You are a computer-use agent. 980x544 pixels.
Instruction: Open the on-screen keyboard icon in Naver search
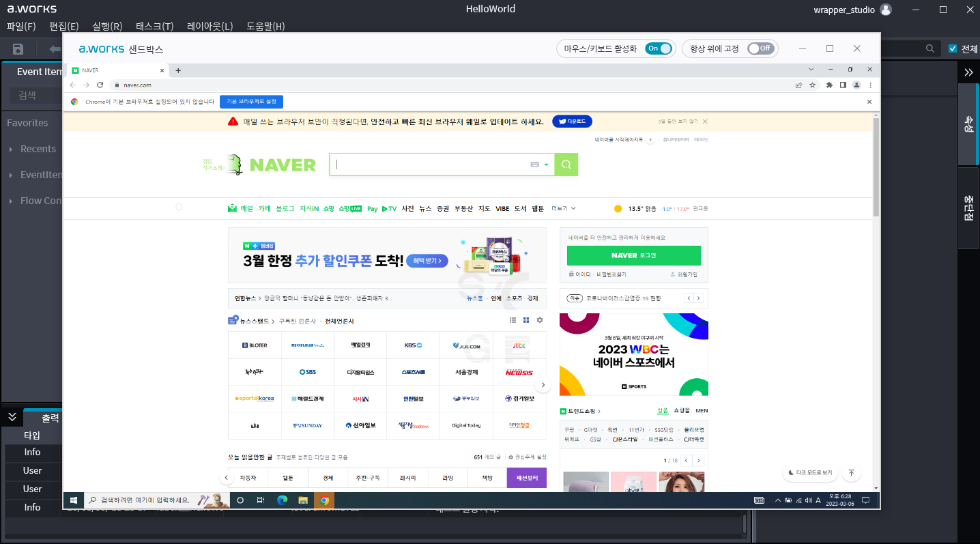pos(534,164)
